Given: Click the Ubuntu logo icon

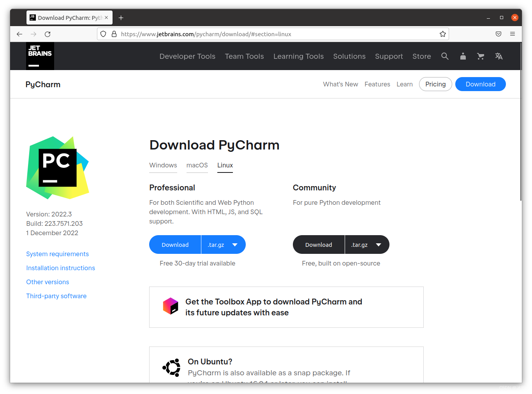Looking at the screenshot, I should pyautogui.click(x=171, y=367).
